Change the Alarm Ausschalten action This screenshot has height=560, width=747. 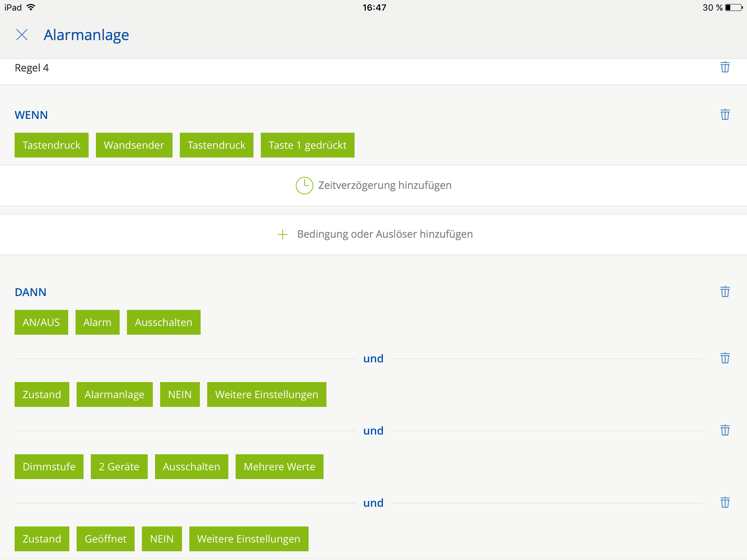[x=163, y=322]
